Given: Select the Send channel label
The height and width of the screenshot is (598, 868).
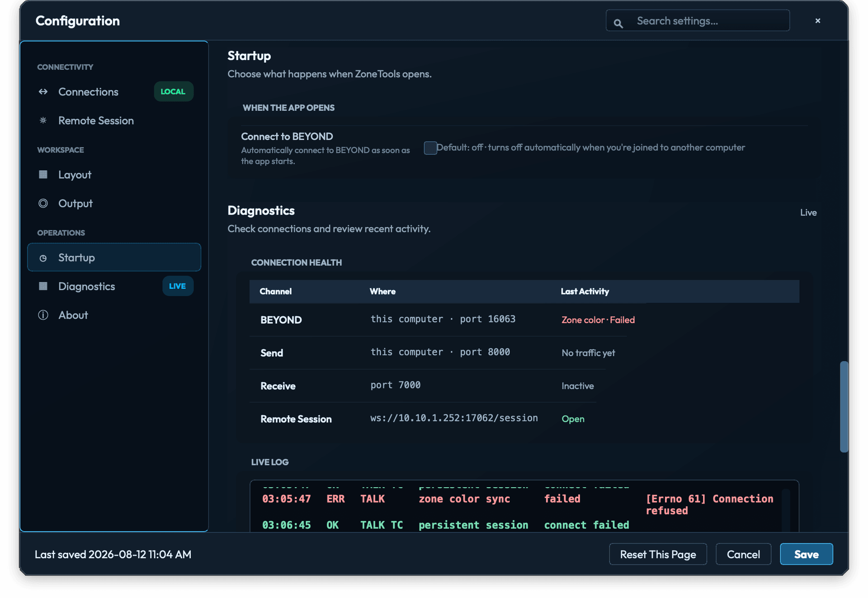Looking at the screenshot, I should coord(272,353).
